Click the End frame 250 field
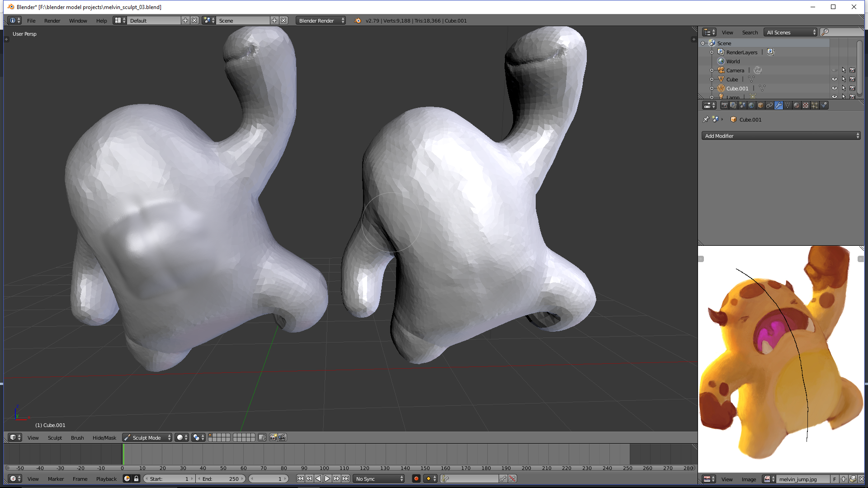The width and height of the screenshot is (868, 488). click(x=221, y=479)
